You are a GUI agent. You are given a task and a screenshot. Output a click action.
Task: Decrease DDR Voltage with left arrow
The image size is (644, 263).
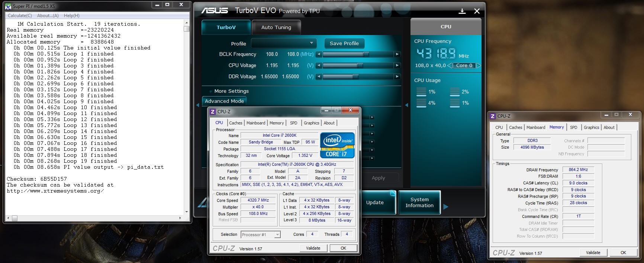click(x=319, y=77)
